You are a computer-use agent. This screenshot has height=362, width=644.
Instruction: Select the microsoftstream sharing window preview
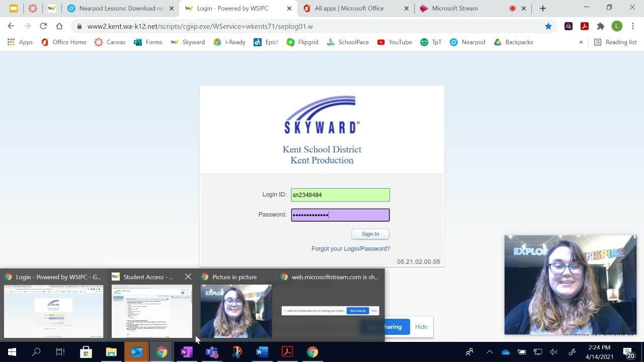(x=330, y=311)
